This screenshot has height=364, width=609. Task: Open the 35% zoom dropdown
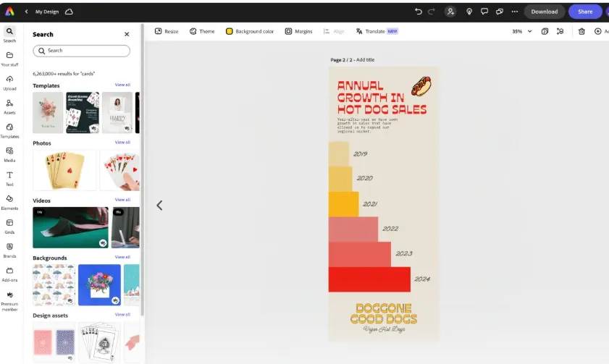coord(522,31)
